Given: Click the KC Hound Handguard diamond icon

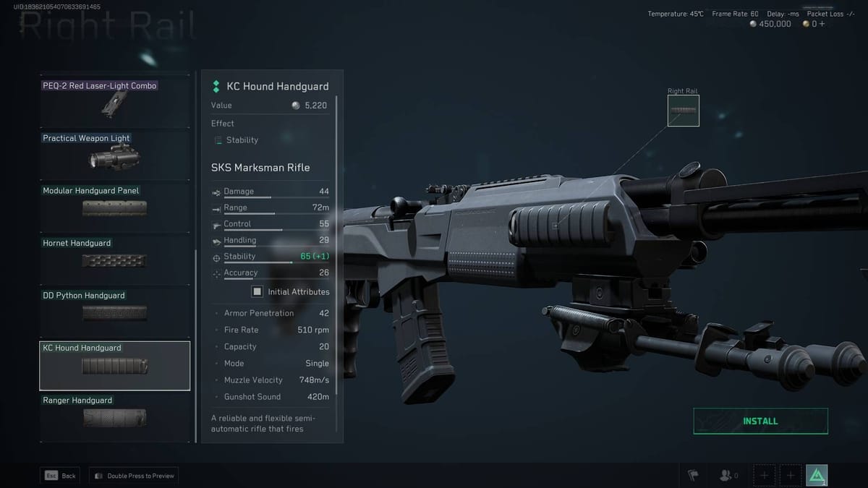Looking at the screenshot, I should pos(216,85).
